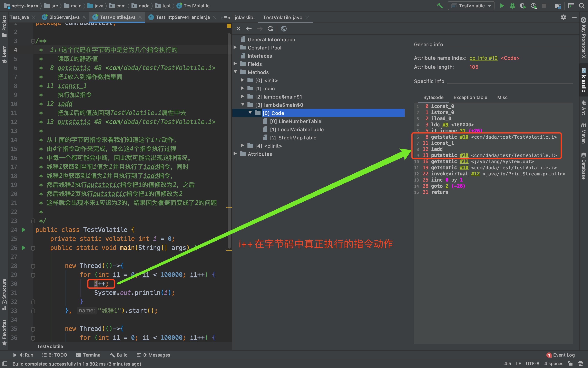The width and height of the screenshot is (588, 368).
Task: Expand the Attributes node
Action: click(235, 154)
